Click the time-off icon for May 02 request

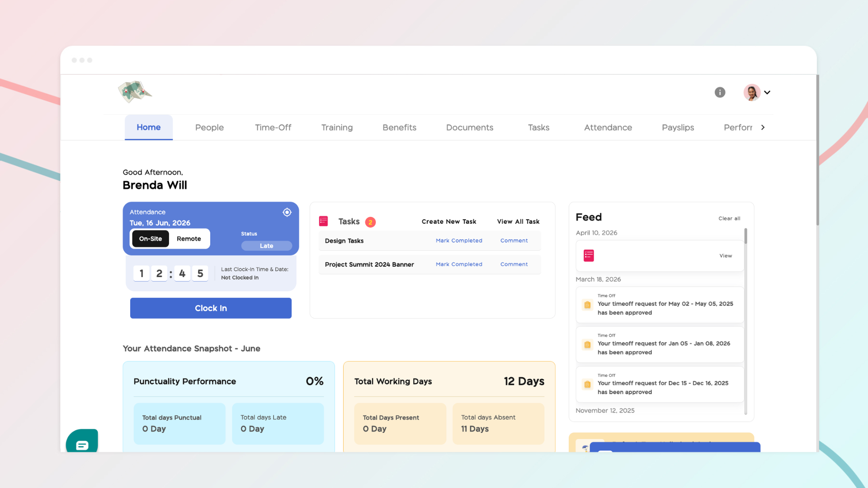[587, 305]
